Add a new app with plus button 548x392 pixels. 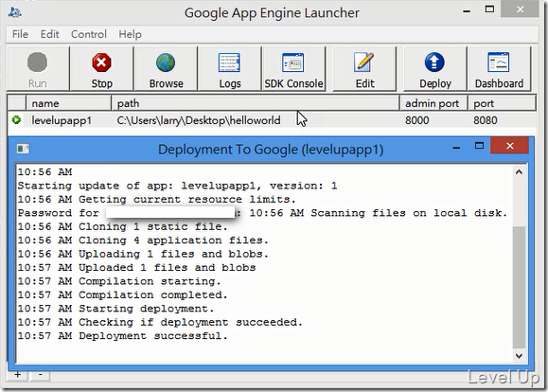click(x=18, y=375)
